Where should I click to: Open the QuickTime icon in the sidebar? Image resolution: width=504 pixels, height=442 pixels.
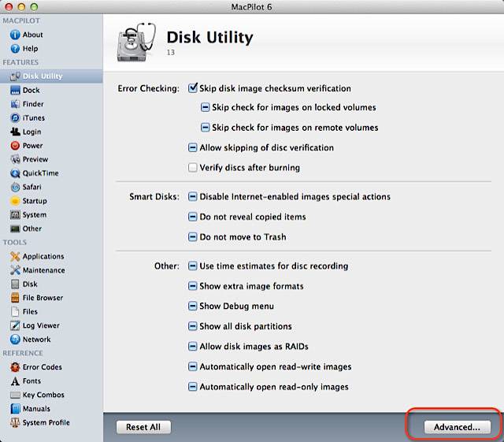[15, 173]
